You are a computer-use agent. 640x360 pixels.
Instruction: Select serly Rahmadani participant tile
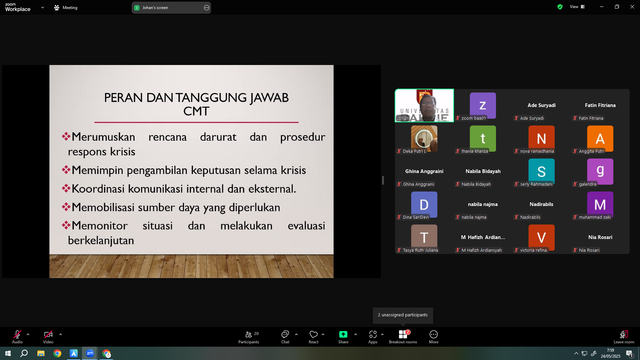click(x=542, y=171)
